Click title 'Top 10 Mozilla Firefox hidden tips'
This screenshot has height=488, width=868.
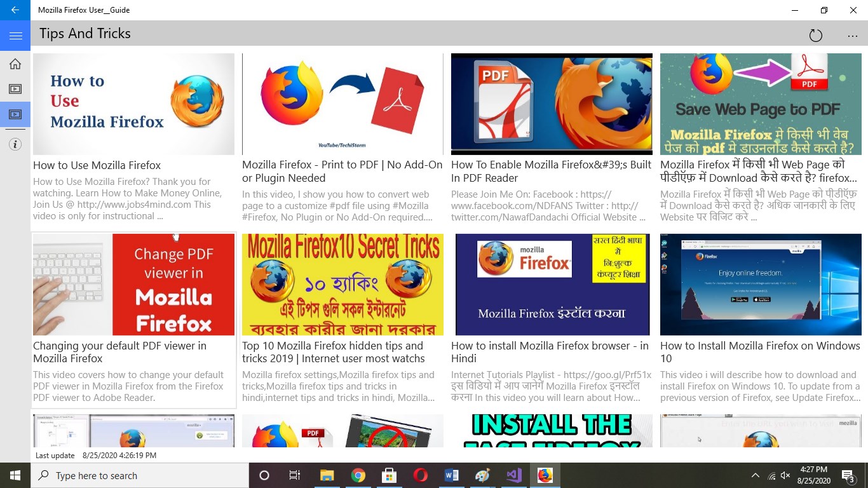(334, 352)
